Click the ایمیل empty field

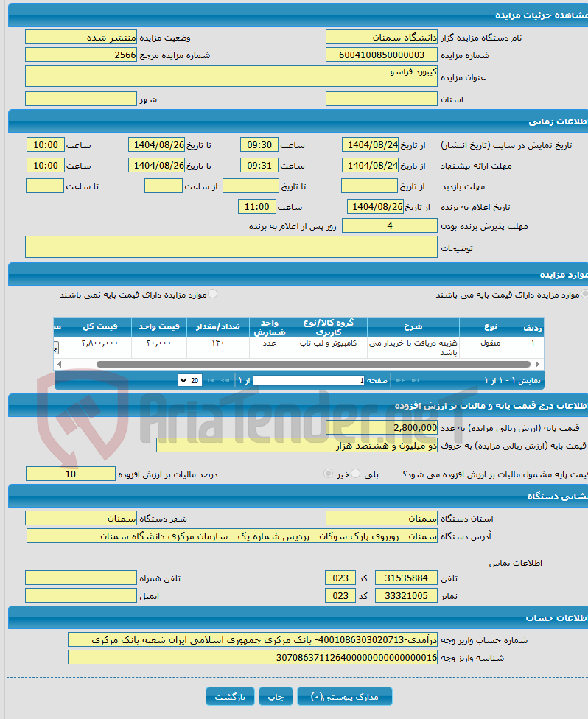81,596
